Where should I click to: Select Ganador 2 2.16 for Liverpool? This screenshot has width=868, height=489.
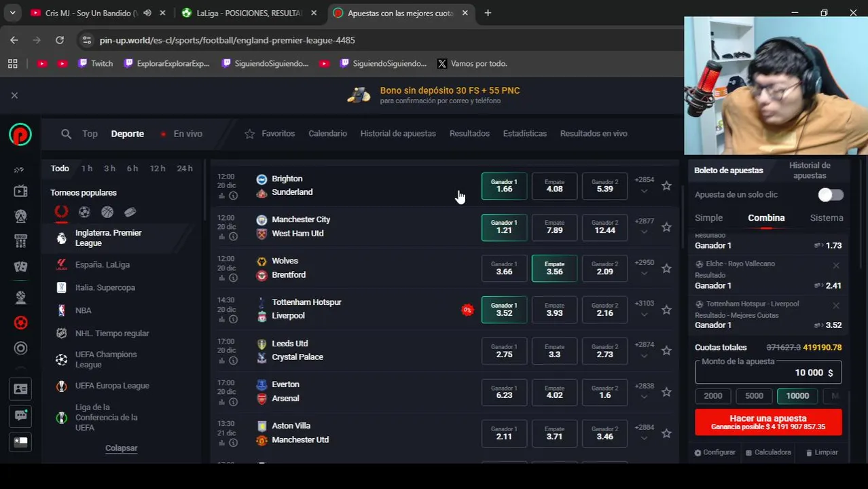[604, 310]
